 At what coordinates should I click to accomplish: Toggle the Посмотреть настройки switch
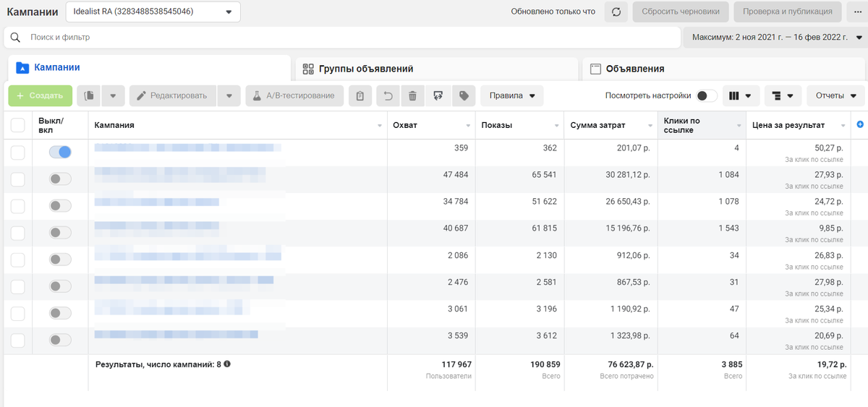pos(707,95)
